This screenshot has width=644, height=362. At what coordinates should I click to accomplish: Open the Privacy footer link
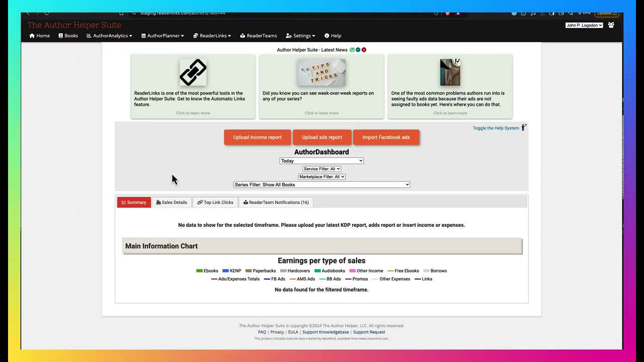click(x=277, y=332)
